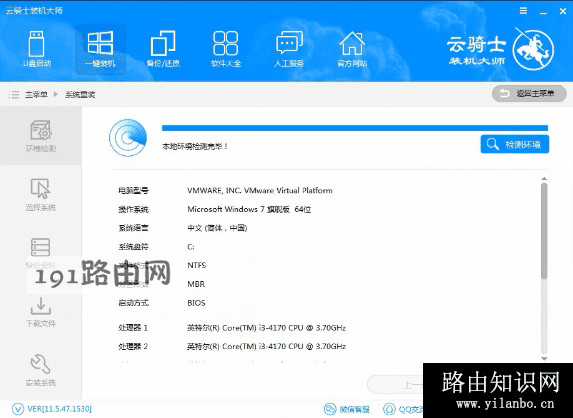
Task: Click the NTFS file system value
Action: coord(197,265)
